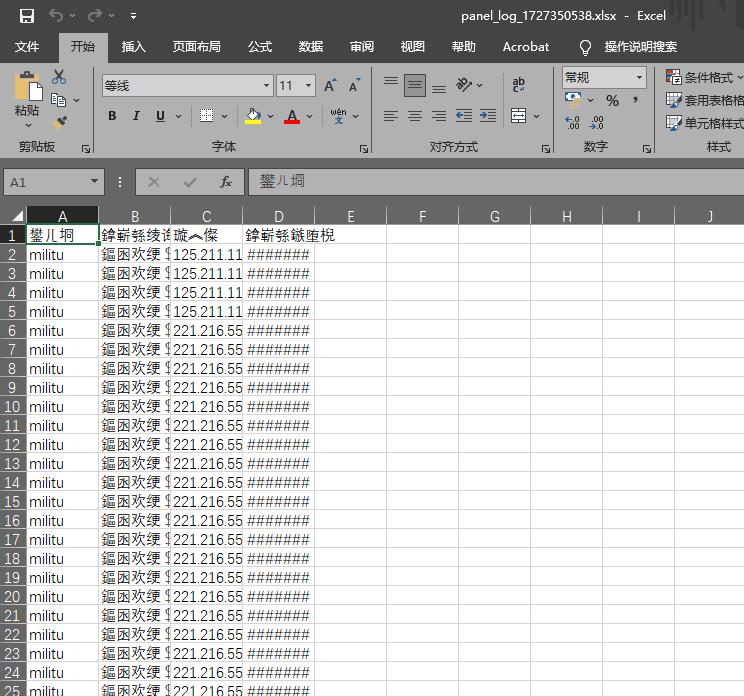This screenshot has width=744, height=696.
Task: Select Middle Align
Action: [415, 85]
